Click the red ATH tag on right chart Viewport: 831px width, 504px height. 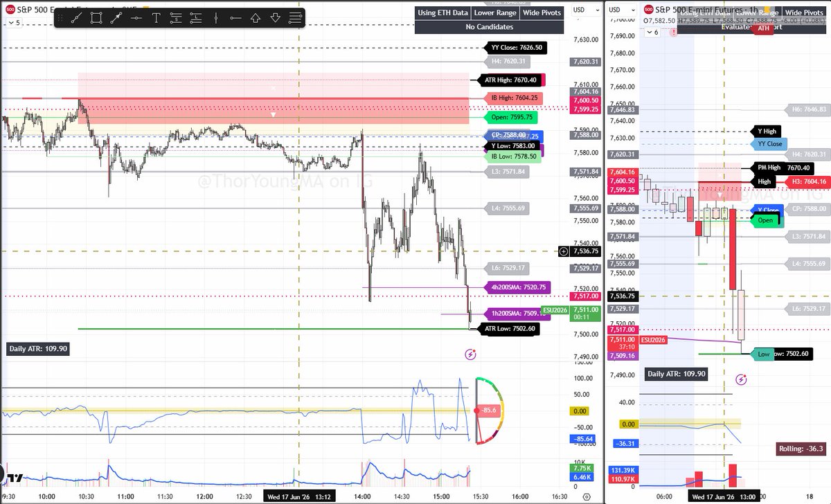[764, 28]
